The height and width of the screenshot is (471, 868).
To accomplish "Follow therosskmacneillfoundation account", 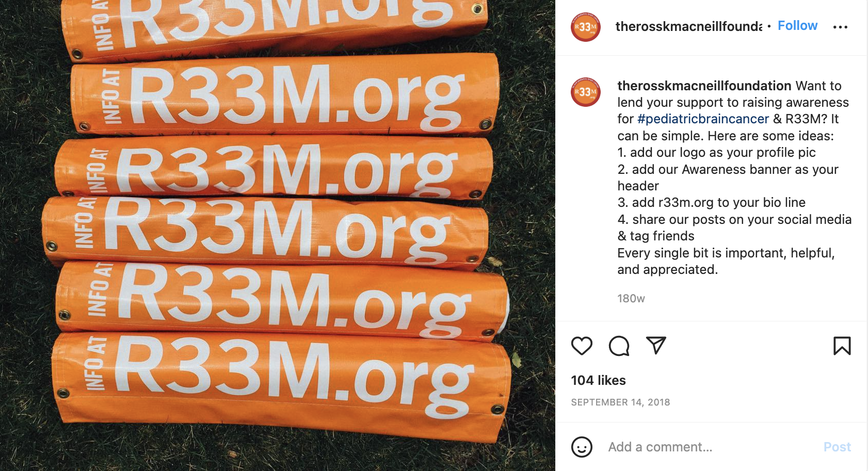I will pyautogui.click(x=797, y=26).
